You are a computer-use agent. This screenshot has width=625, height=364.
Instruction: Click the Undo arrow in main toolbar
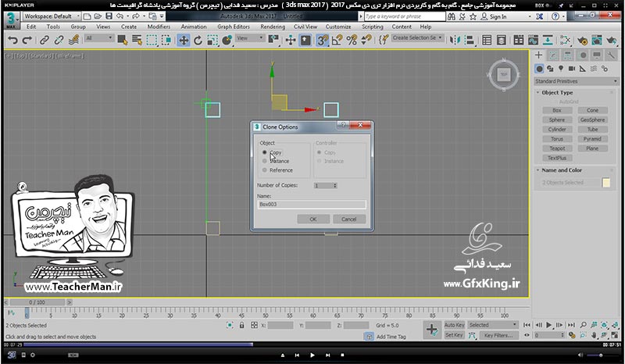[x=12, y=40]
